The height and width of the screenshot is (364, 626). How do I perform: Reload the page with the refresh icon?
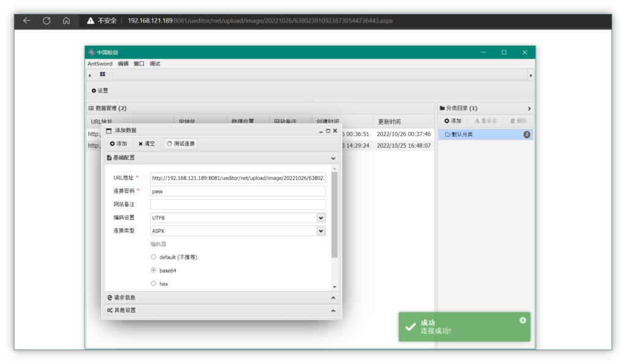[46, 21]
